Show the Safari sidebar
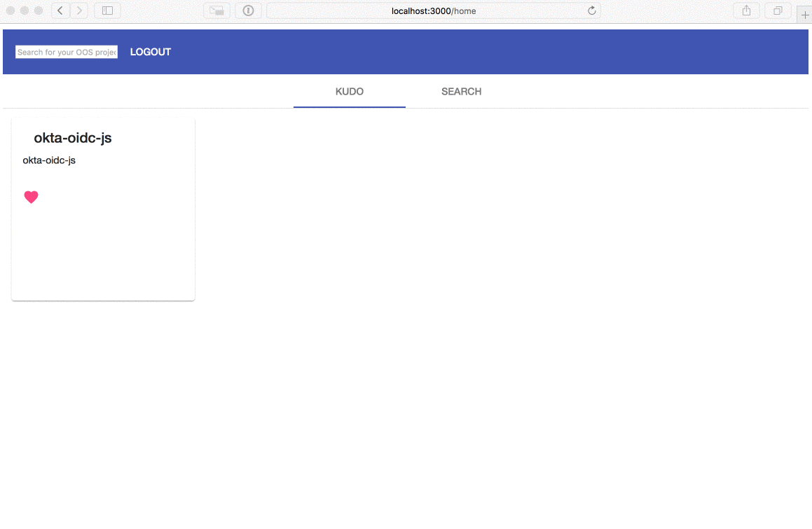The height and width of the screenshot is (529, 812). [x=107, y=11]
